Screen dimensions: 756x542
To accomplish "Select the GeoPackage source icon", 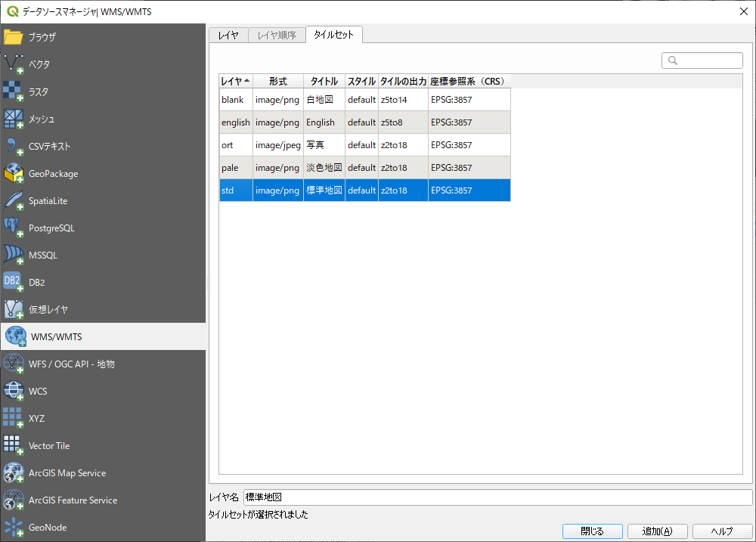I will click(13, 174).
